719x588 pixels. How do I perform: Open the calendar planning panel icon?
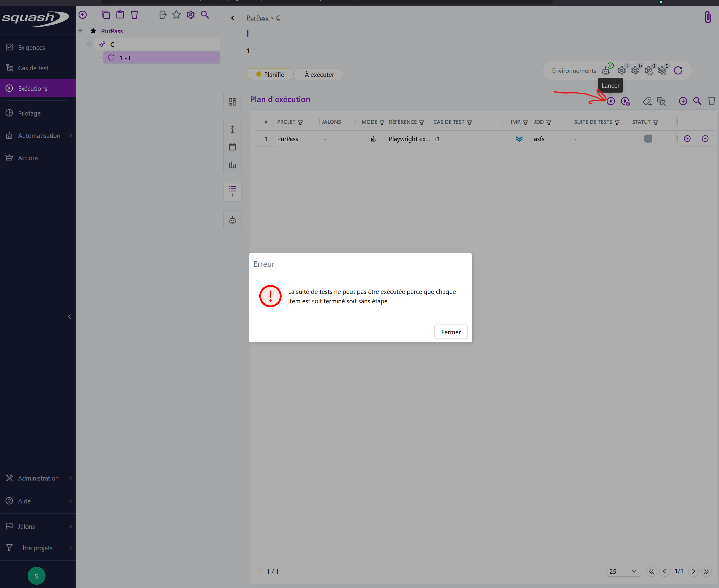point(232,147)
